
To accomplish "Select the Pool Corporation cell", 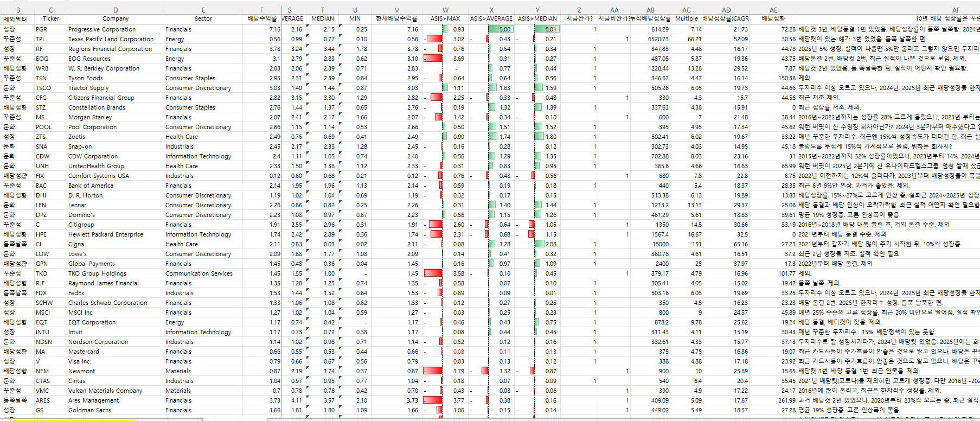I will tap(116, 127).
